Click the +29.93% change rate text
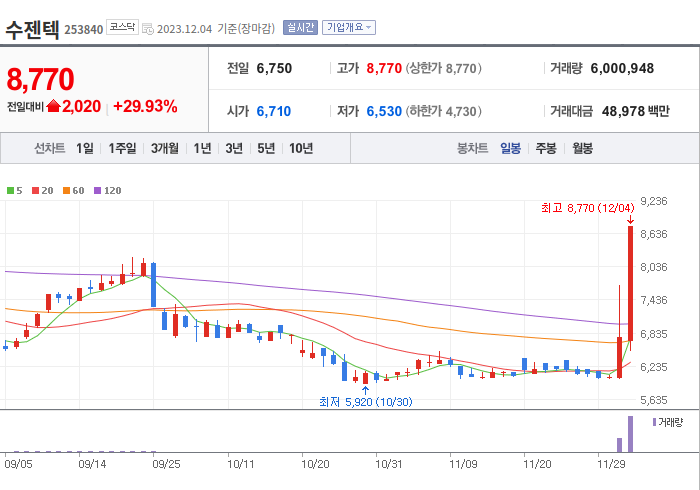700x490 pixels. 145,106
